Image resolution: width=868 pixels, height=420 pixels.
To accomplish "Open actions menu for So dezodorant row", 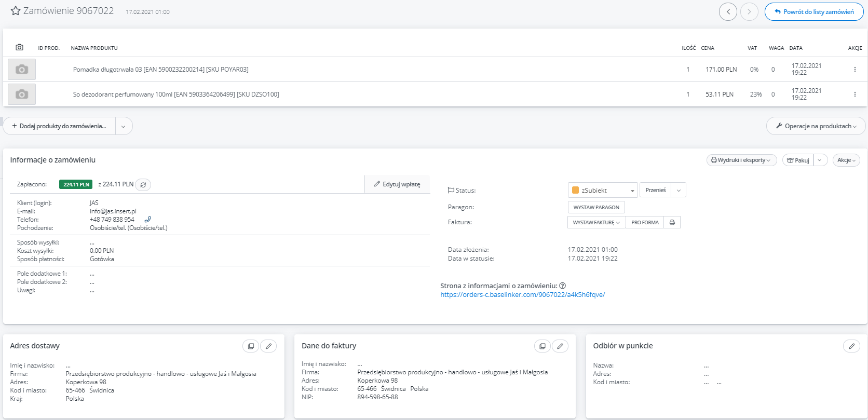I will [855, 94].
